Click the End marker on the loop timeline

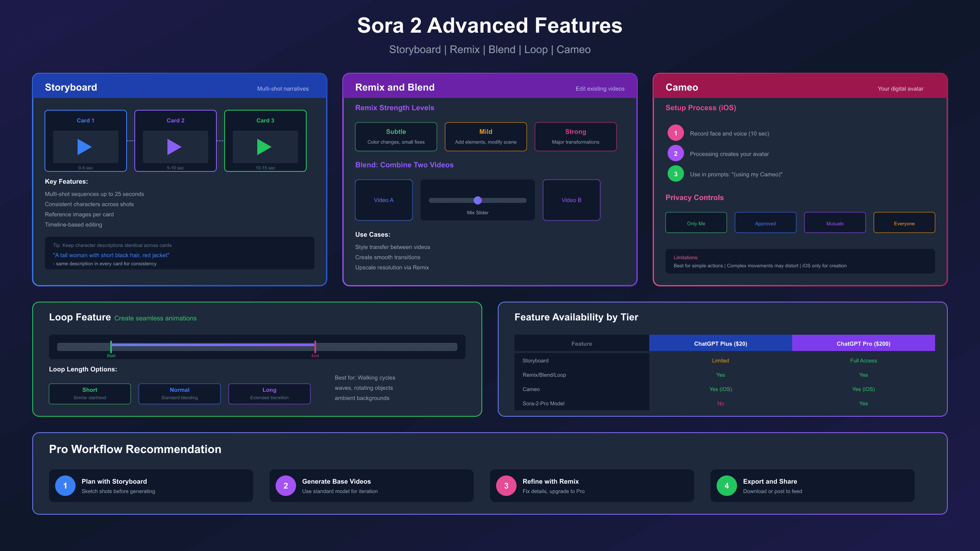point(315,347)
